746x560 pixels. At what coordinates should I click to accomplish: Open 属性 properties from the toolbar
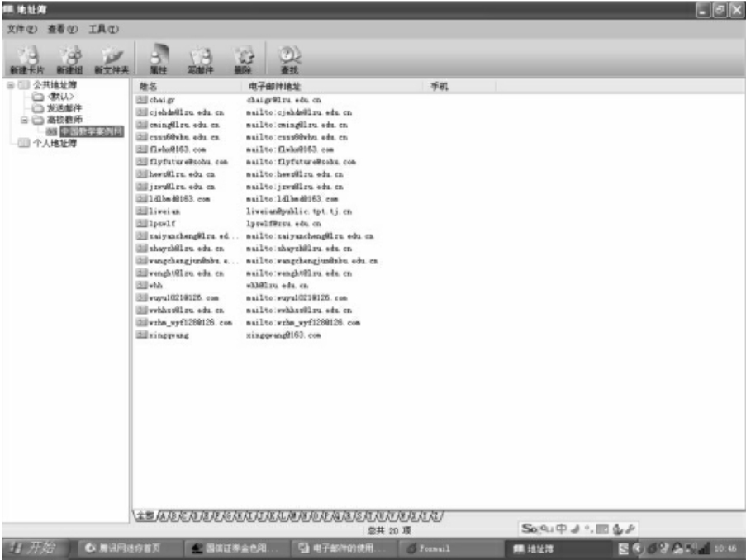[159, 59]
